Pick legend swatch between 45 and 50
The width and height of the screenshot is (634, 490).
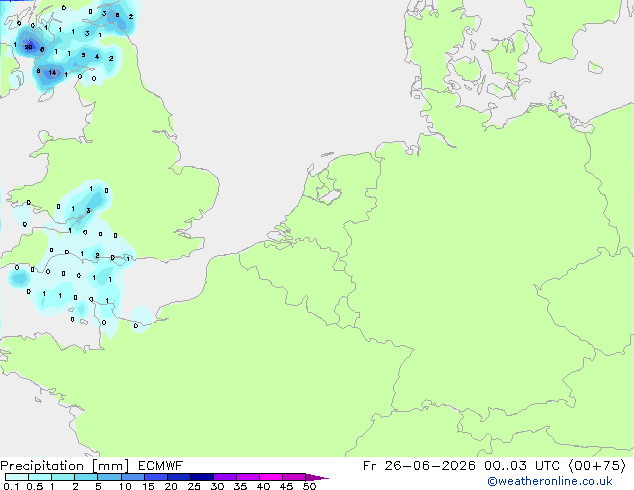tap(294, 477)
